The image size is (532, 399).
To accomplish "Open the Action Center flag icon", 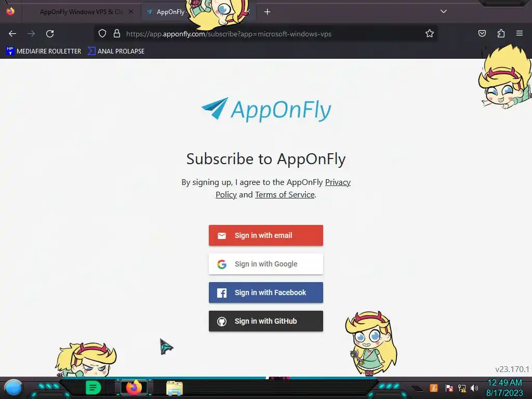I will [449, 388].
